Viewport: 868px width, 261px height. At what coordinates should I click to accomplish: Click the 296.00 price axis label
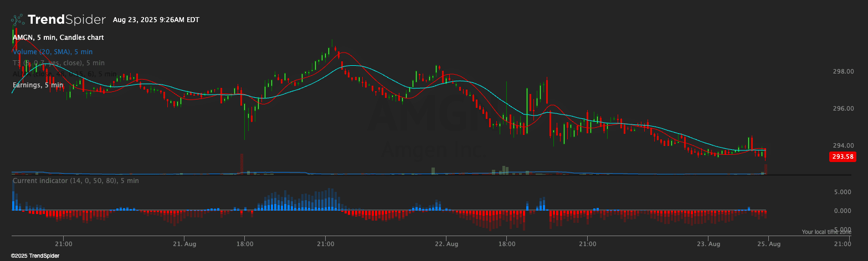tap(843, 109)
